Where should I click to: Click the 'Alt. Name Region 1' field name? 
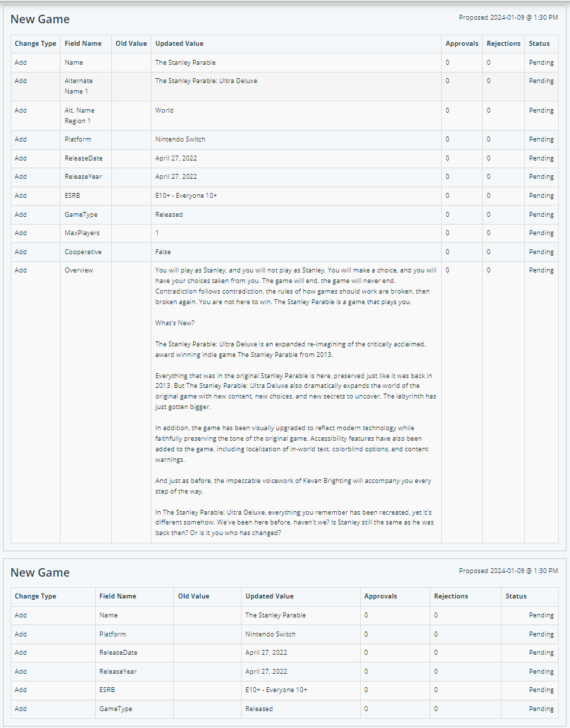[x=80, y=115]
